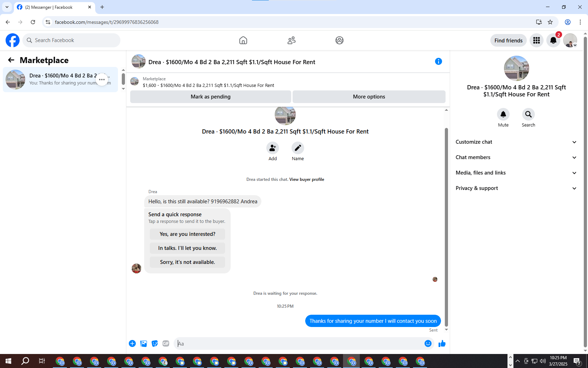Open the Facebook menu grid icon

click(537, 40)
